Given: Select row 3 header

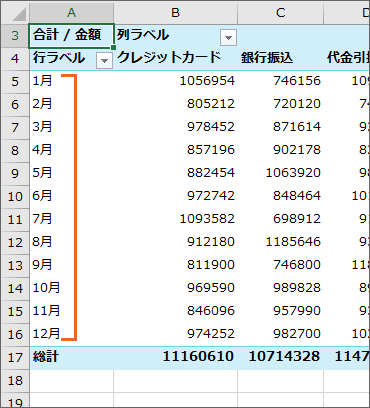Looking at the screenshot, I should (x=15, y=35).
